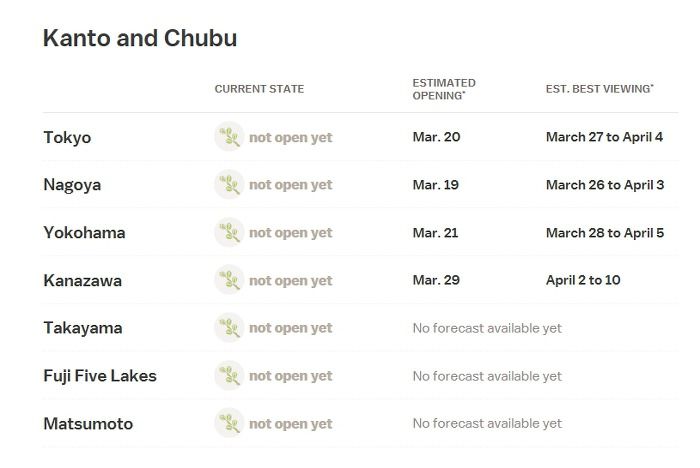Viewport: 700px width, 468px height.
Task: Open the Tokyo city link
Action: (x=67, y=138)
